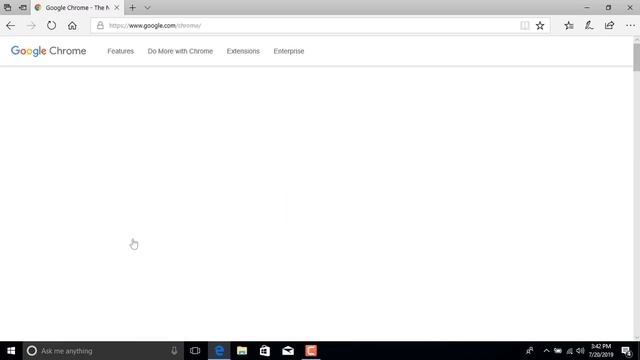Image resolution: width=640 pixels, height=360 pixels.
Task: Open network connections tray icon
Action: coord(569,351)
